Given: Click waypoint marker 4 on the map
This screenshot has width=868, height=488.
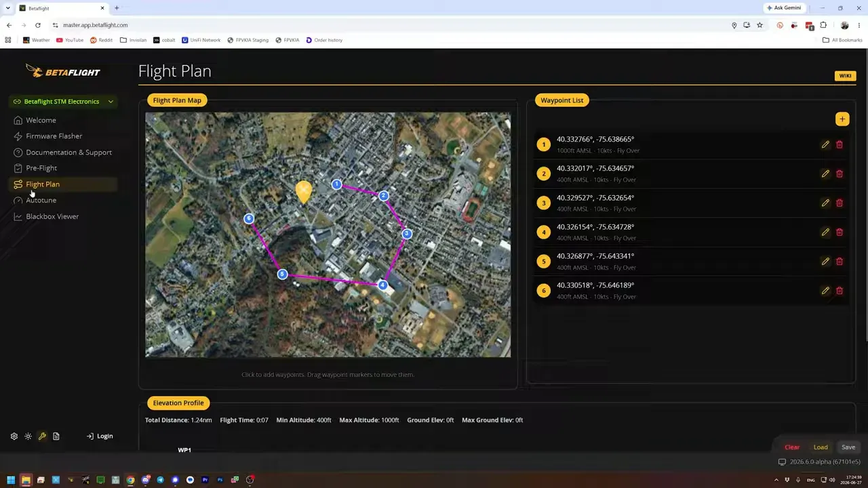Looking at the screenshot, I should (x=382, y=285).
